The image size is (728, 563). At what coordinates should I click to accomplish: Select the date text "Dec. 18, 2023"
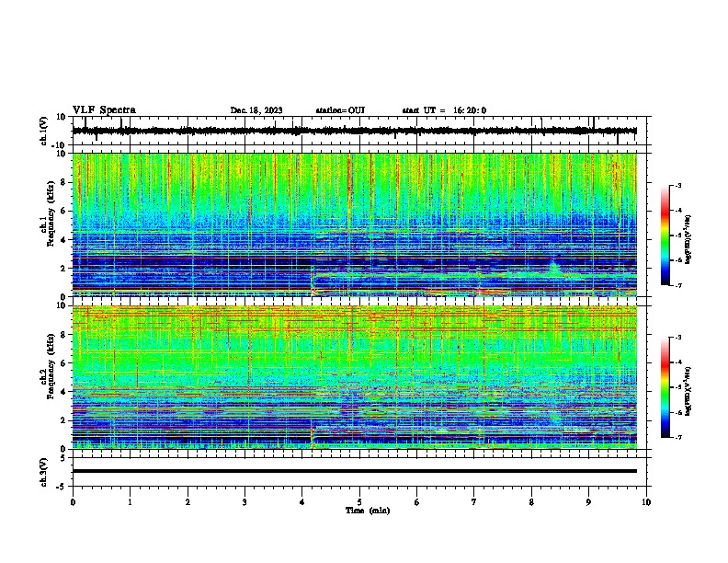[x=256, y=110]
